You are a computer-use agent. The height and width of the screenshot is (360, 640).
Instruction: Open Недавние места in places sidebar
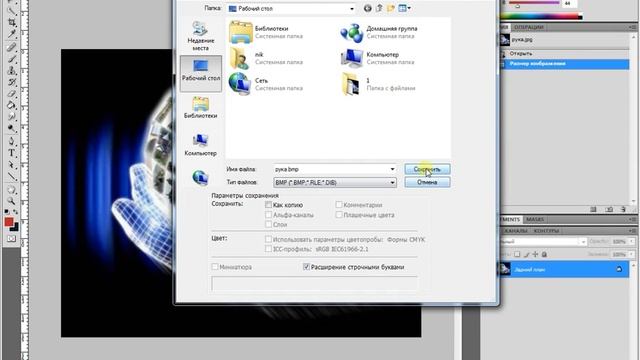[200, 36]
